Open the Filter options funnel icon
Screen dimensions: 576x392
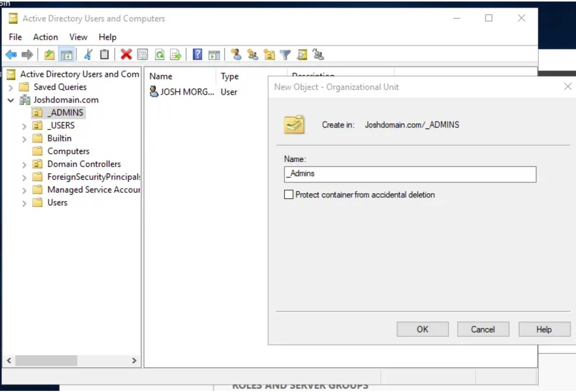[285, 55]
